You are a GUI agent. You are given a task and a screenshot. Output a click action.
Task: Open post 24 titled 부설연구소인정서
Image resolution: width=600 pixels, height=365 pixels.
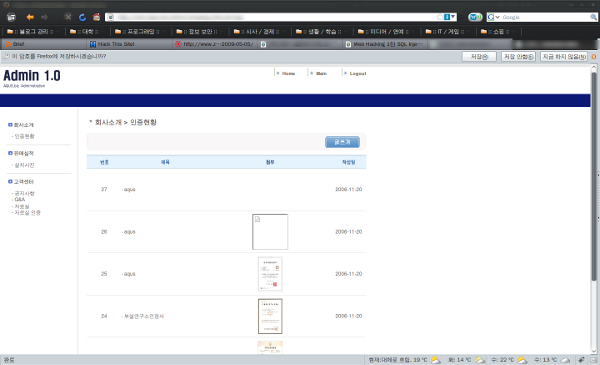(144, 316)
